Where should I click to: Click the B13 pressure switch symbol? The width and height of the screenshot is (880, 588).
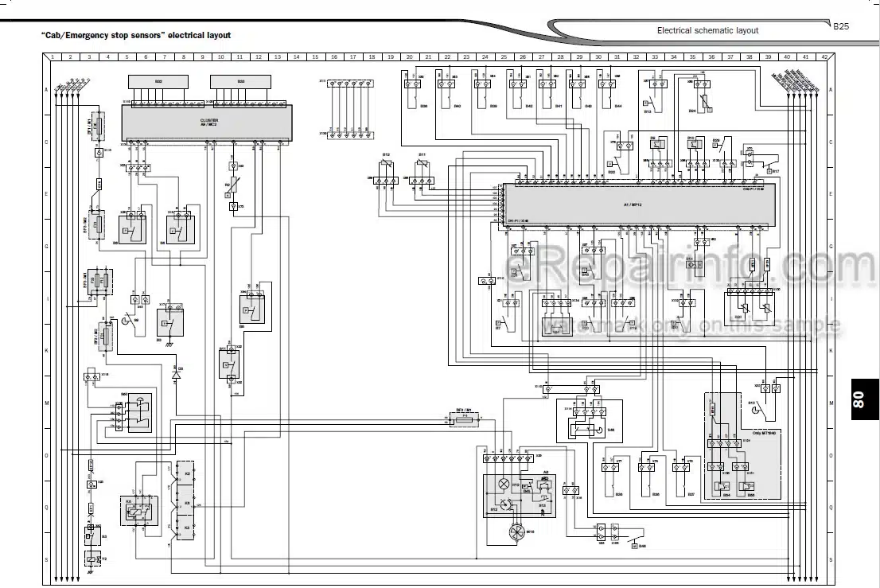651,103
